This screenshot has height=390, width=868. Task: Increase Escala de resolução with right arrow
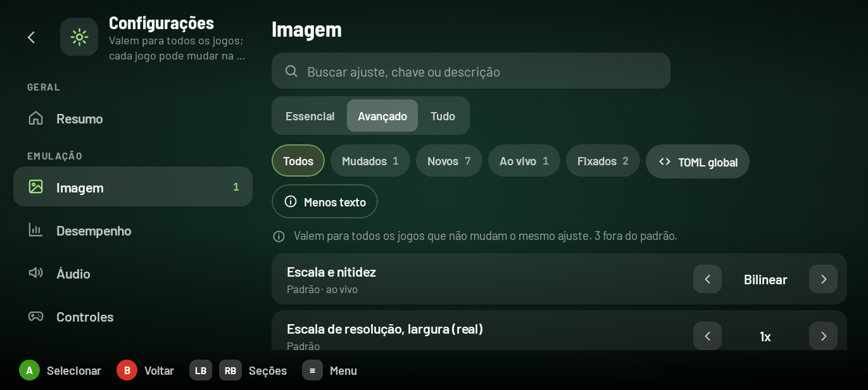pyautogui.click(x=823, y=336)
